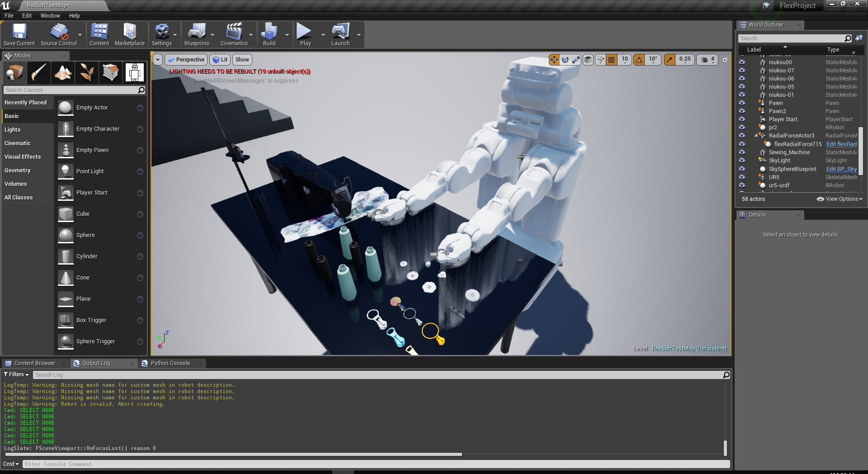Select the Lights category
The height and width of the screenshot is (474, 868).
tap(13, 130)
